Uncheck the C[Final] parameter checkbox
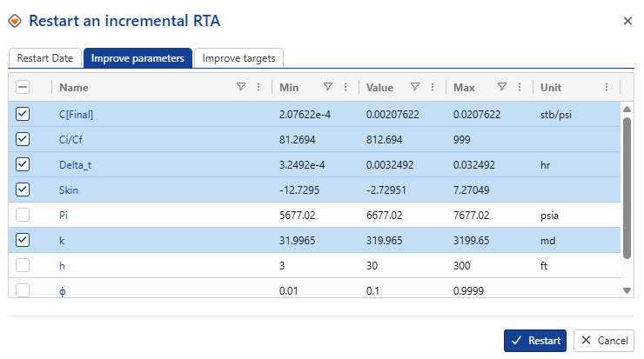Viewport: 644px width, 359px height. point(23,114)
